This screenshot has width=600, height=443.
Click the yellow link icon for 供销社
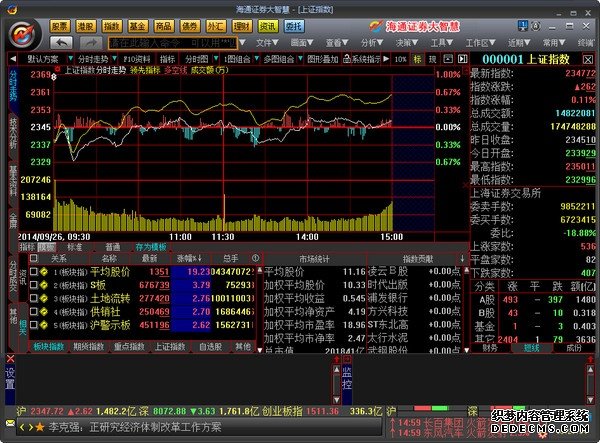(44, 312)
